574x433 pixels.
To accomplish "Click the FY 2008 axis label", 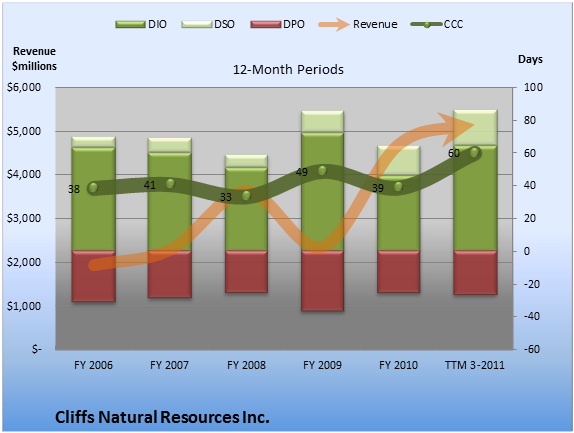I will point(246,365).
